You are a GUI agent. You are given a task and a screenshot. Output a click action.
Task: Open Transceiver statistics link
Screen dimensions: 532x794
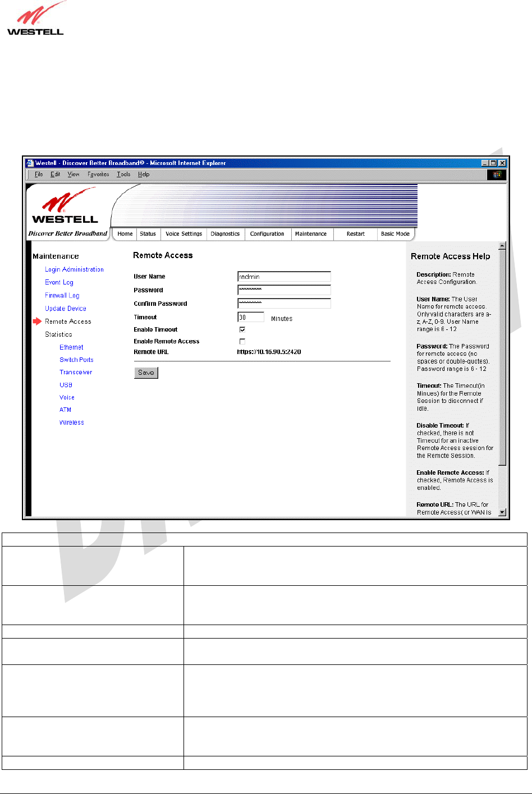(x=76, y=373)
